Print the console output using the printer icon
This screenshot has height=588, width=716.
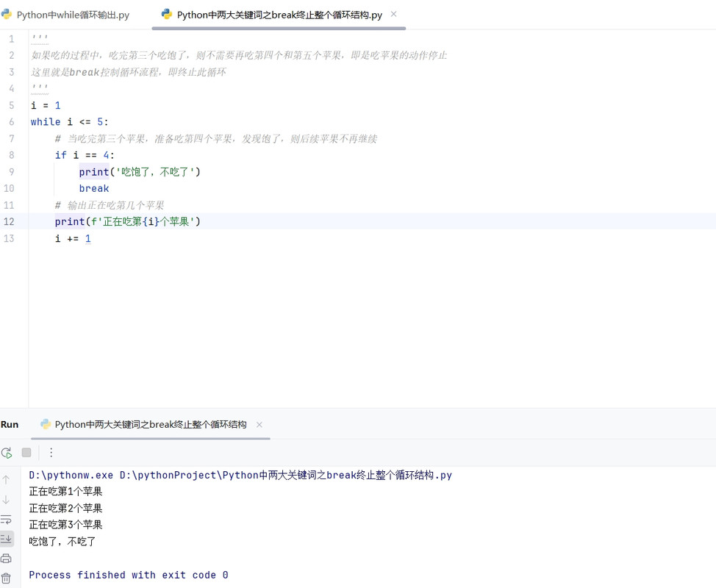[6, 559]
